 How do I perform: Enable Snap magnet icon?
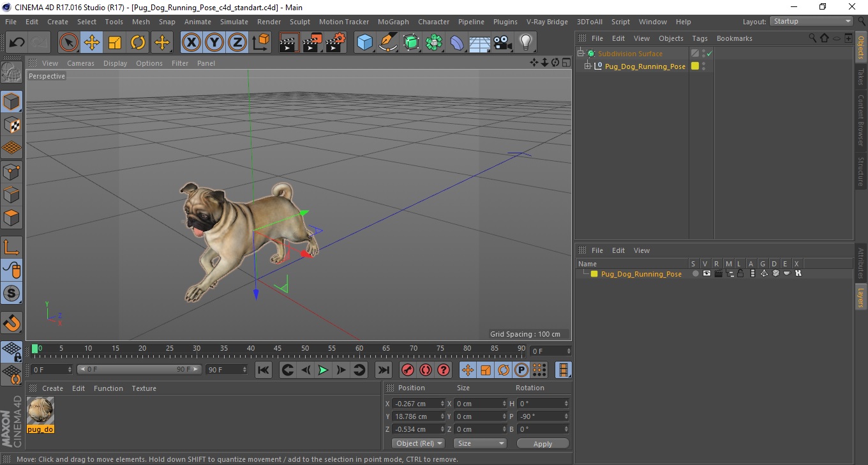click(x=11, y=323)
